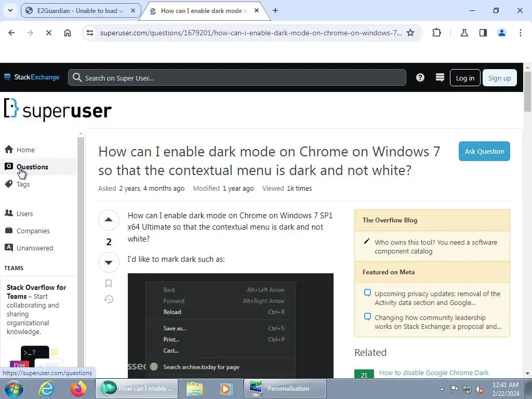Click the 'The Overflow Blog' heading
This screenshot has height=399, width=532.
(390, 220)
